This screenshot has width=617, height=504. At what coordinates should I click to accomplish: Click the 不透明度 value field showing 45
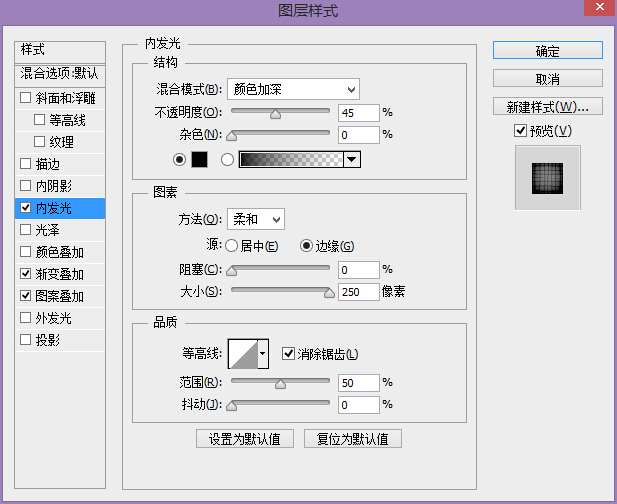coord(359,113)
